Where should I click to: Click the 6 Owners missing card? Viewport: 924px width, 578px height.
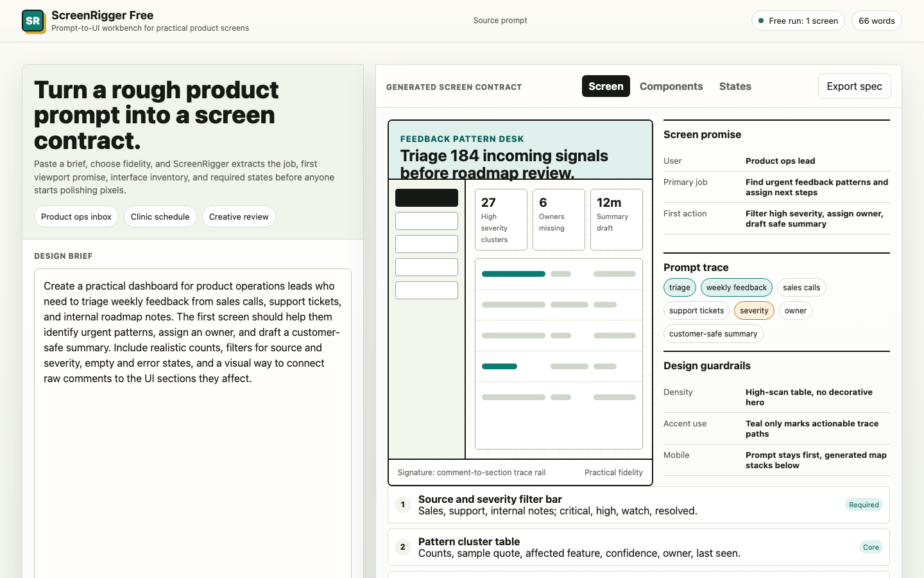tap(559, 220)
